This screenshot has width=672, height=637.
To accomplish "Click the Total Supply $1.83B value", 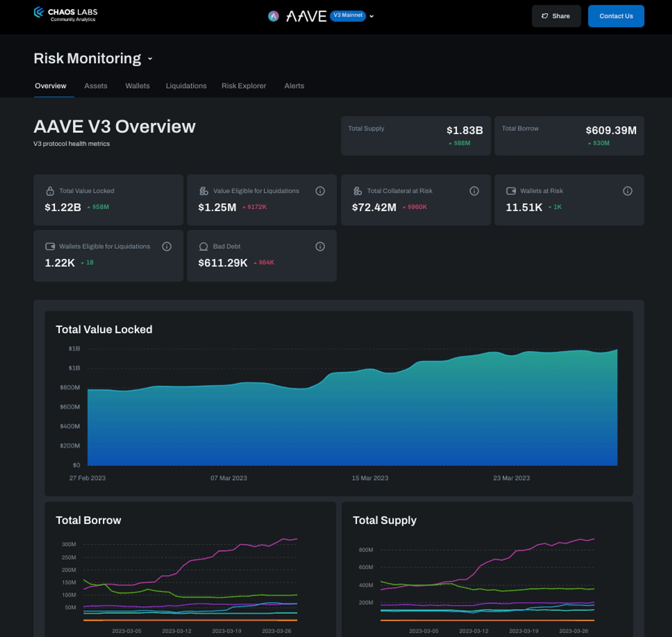I will [464, 130].
